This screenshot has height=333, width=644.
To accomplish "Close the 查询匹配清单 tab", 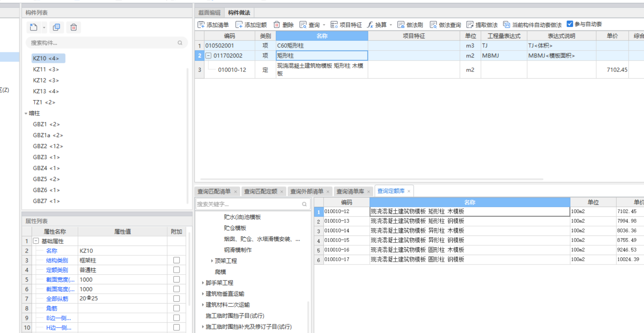I will point(235,192).
